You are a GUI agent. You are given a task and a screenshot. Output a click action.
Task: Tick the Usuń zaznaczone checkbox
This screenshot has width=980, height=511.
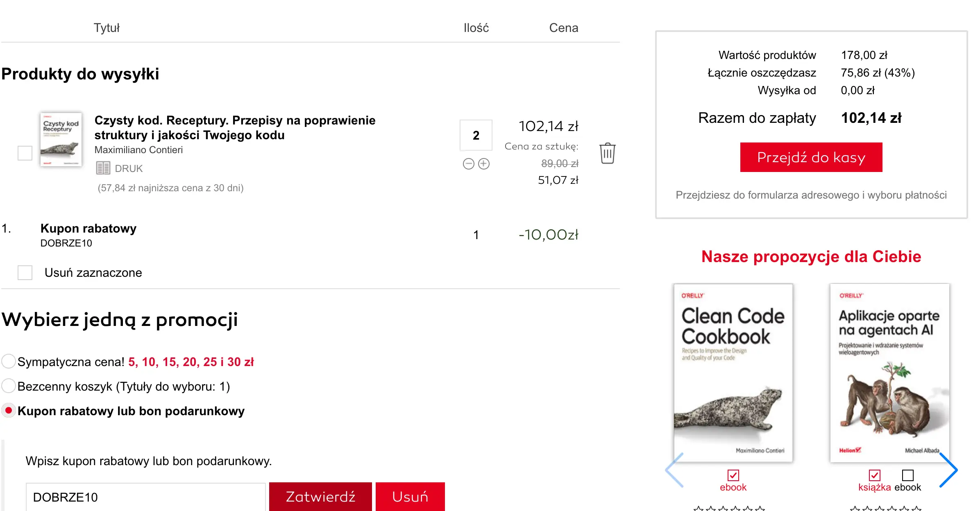[25, 273]
